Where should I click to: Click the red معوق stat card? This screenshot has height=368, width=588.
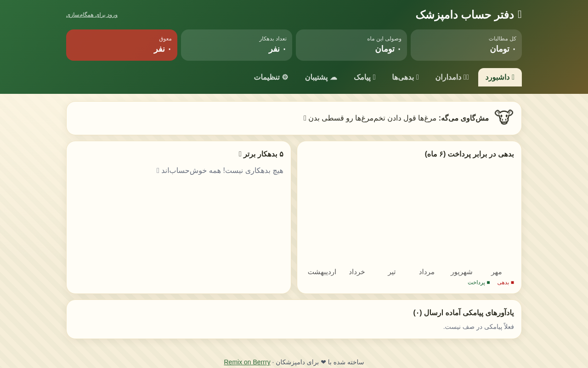tap(122, 45)
